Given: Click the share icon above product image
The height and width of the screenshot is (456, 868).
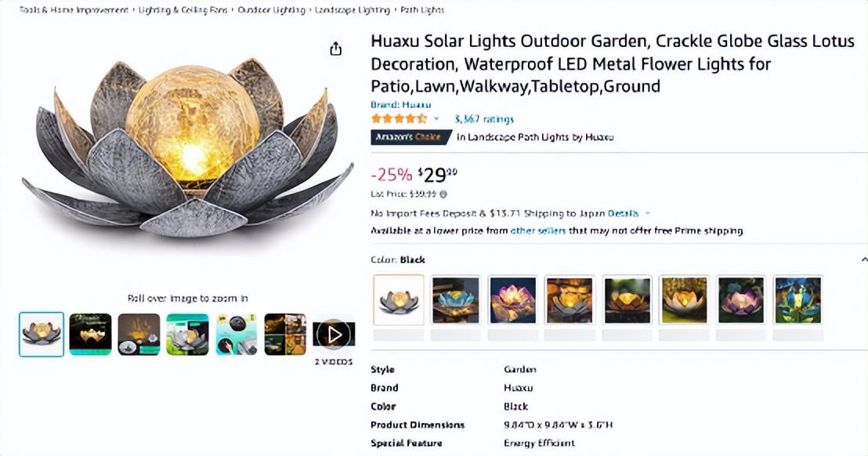Looking at the screenshot, I should pos(335,49).
